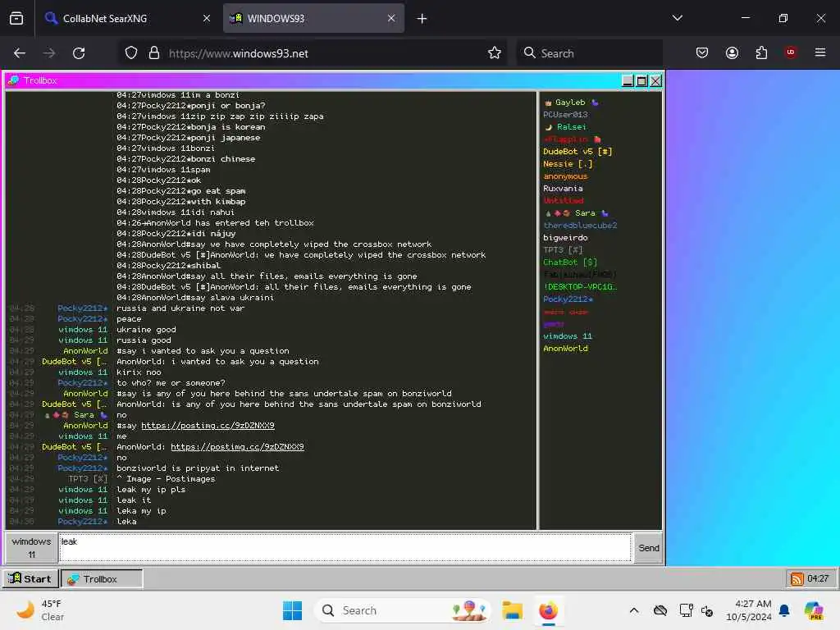Maximize the Trollbox window
This screenshot has width=840, height=630.
(641, 81)
